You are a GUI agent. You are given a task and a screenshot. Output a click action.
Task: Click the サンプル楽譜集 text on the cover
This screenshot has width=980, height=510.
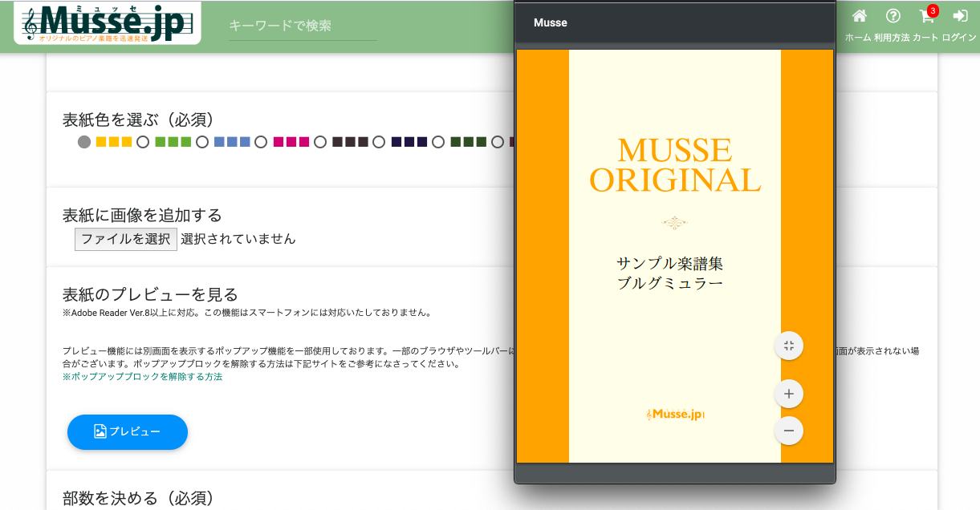tap(670, 263)
